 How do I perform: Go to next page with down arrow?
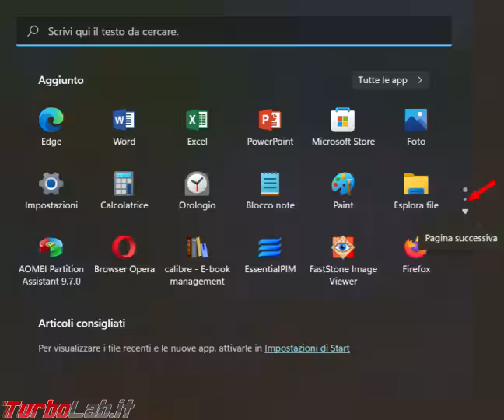(x=465, y=211)
